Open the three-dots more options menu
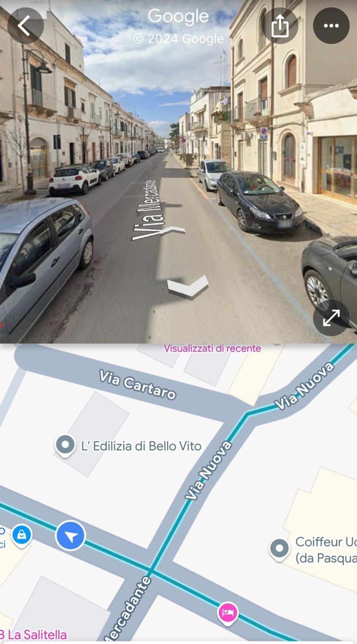This screenshot has height=644, width=357. 331,26
